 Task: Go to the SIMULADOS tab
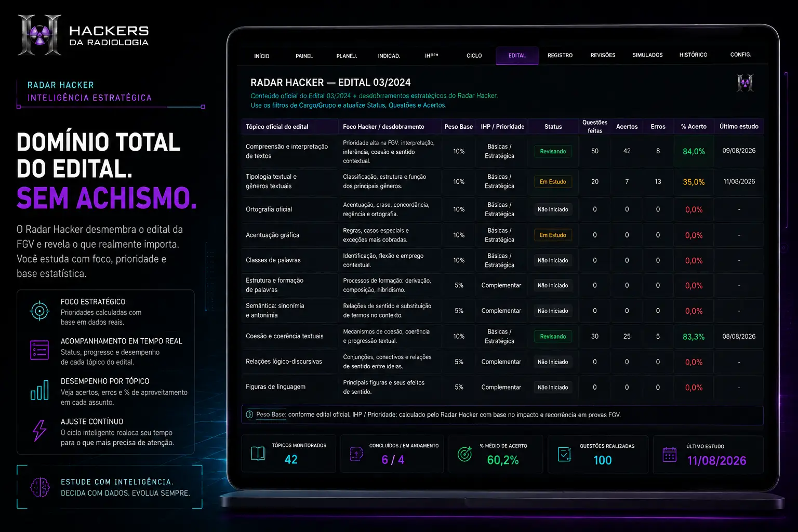tap(647, 55)
